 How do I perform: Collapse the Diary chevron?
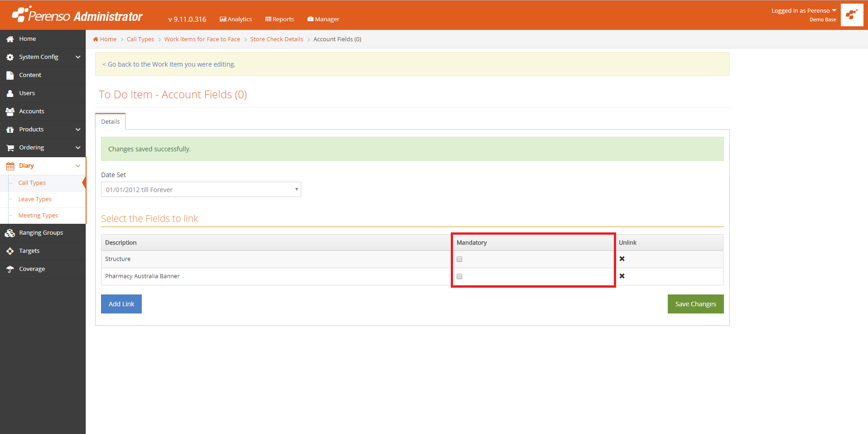78,166
